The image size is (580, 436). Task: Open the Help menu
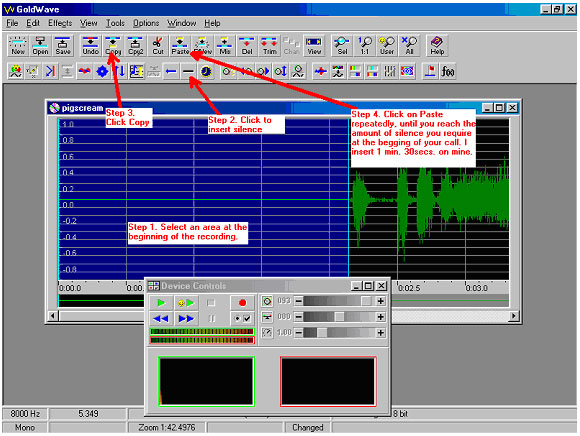[212, 23]
